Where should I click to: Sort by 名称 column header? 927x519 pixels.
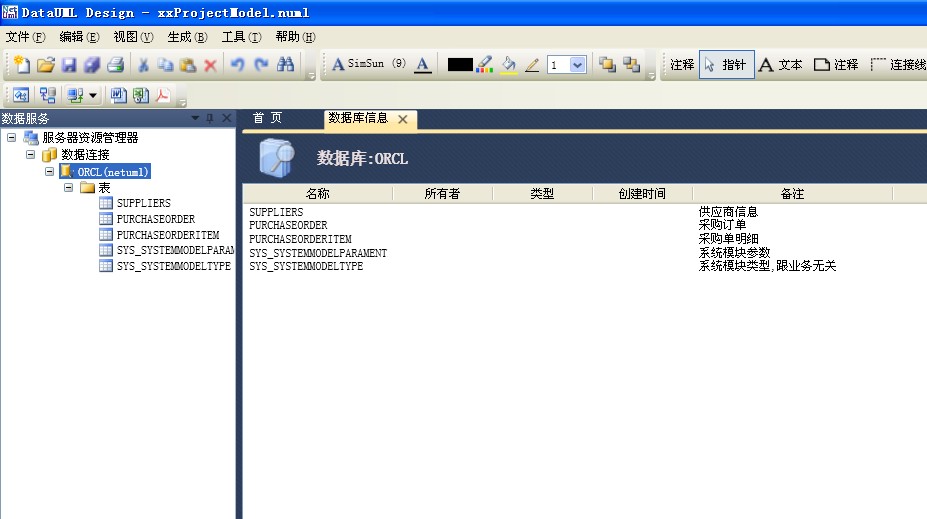(317, 193)
